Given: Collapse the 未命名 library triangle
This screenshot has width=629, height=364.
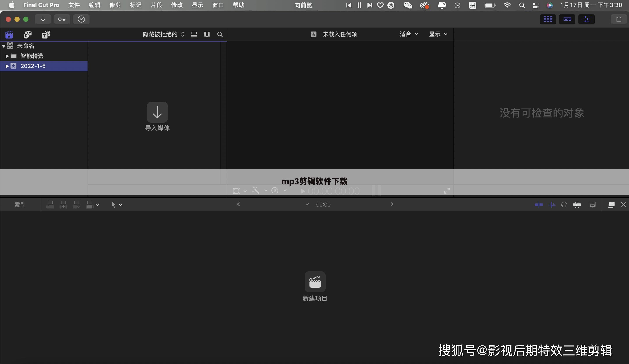Looking at the screenshot, I should click(x=4, y=46).
